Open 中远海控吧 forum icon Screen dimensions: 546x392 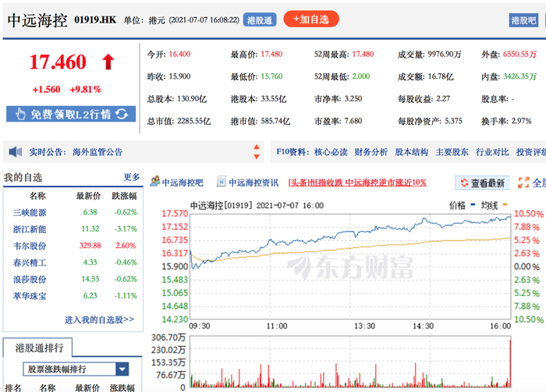155,182
